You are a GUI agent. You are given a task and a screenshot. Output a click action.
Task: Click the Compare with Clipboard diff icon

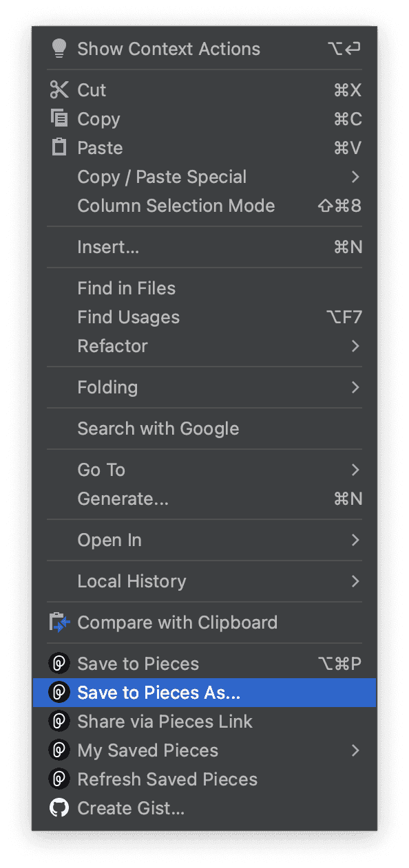click(59, 622)
